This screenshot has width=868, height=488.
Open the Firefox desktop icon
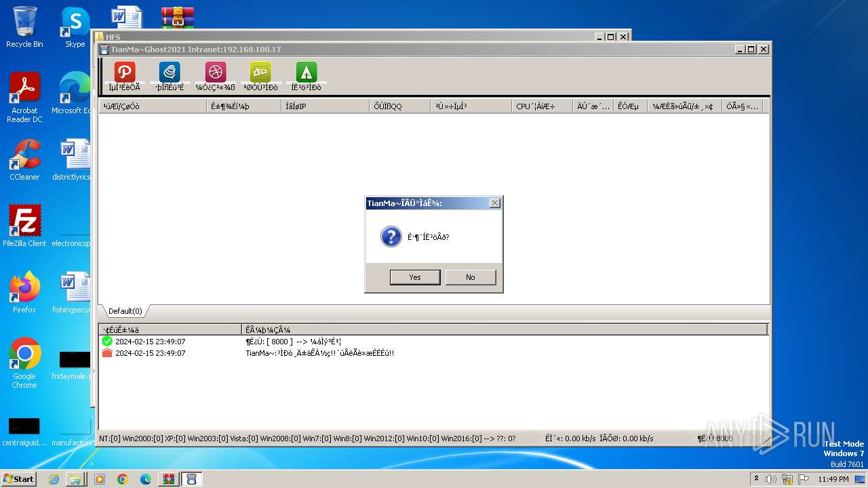click(24, 293)
